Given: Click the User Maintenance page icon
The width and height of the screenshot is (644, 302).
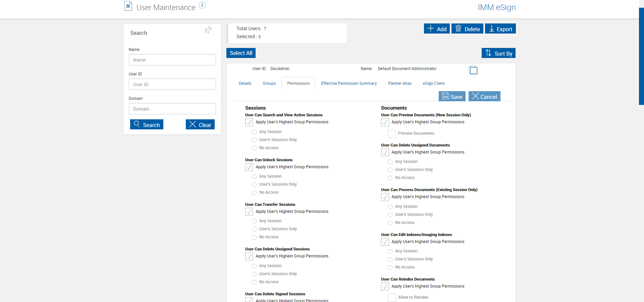Looking at the screenshot, I should (128, 6).
